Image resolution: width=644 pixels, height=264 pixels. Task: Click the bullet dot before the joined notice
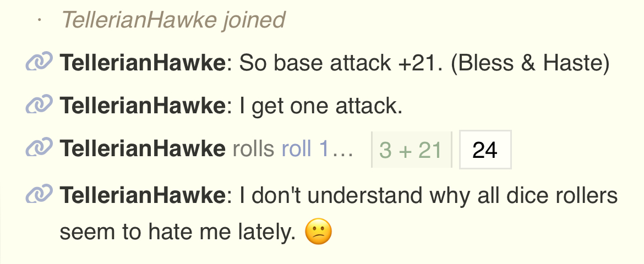[x=39, y=20]
